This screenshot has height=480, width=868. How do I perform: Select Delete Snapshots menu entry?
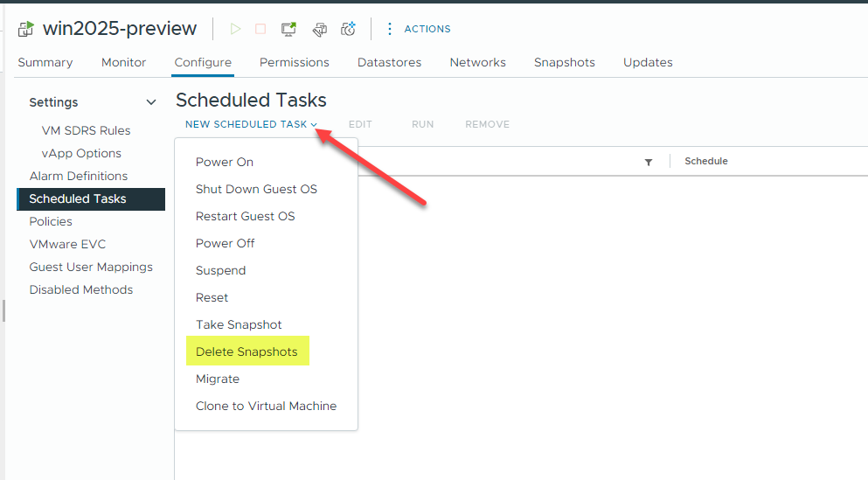pyautogui.click(x=247, y=351)
